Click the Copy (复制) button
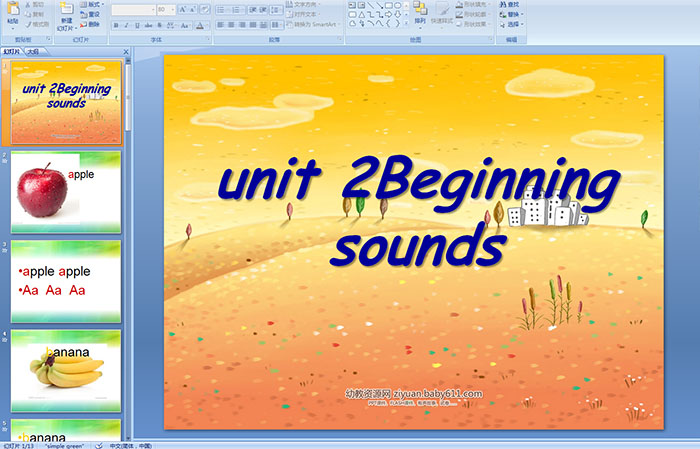This screenshot has height=449, width=700. click(35, 14)
